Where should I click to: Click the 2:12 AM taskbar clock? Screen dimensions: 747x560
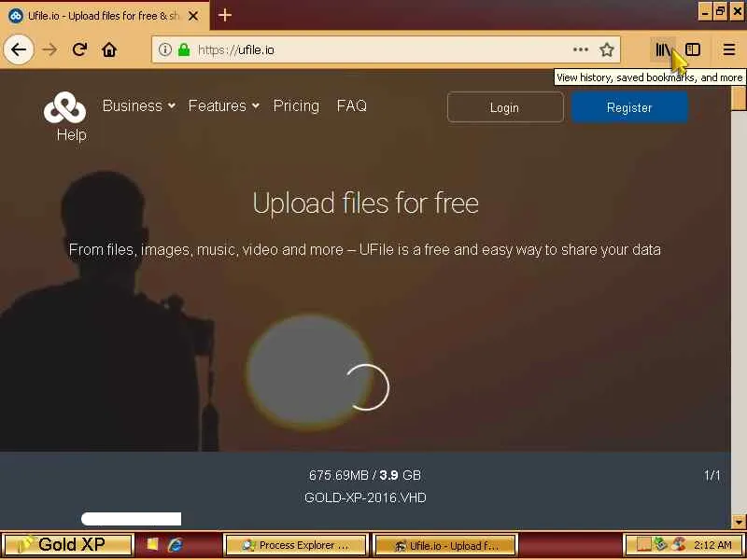click(x=712, y=545)
